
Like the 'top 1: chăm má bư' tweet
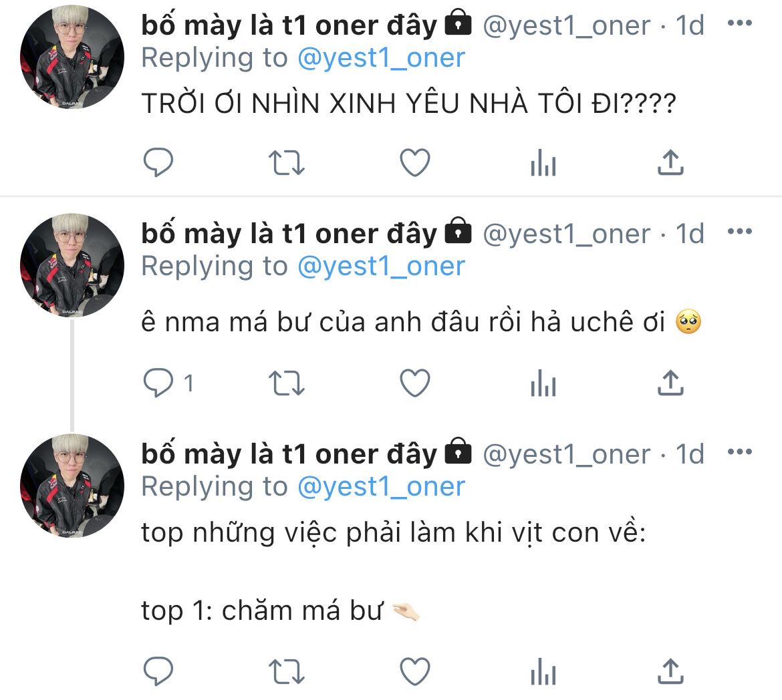[x=415, y=671]
